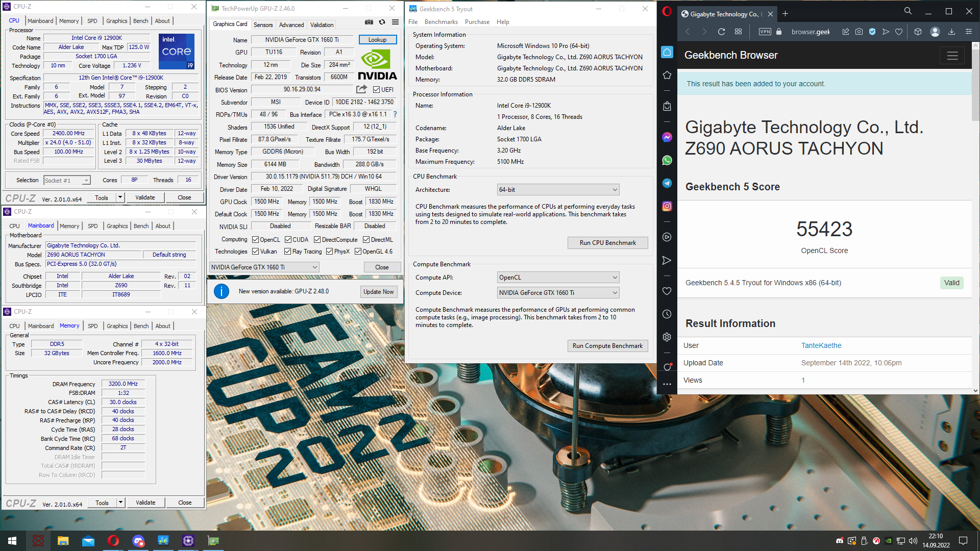Share the GPU BIOS with export icon
The width and height of the screenshot is (980, 551).
tap(361, 89)
